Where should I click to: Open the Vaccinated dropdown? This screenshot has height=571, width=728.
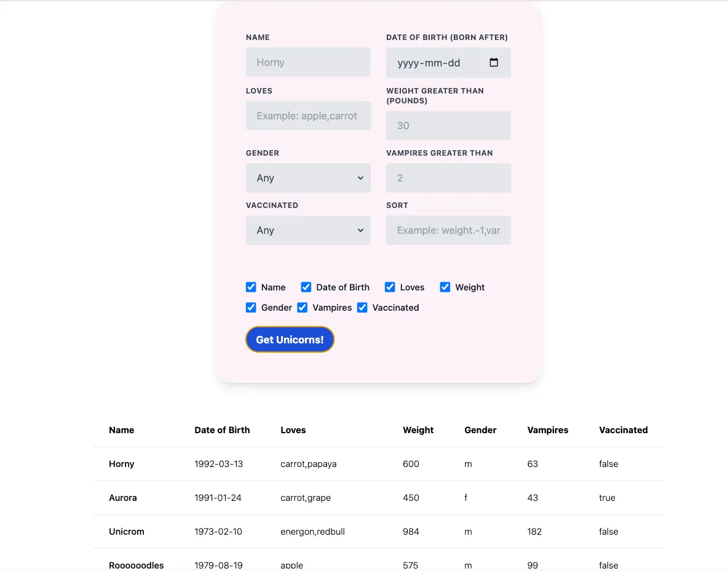pos(308,230)
